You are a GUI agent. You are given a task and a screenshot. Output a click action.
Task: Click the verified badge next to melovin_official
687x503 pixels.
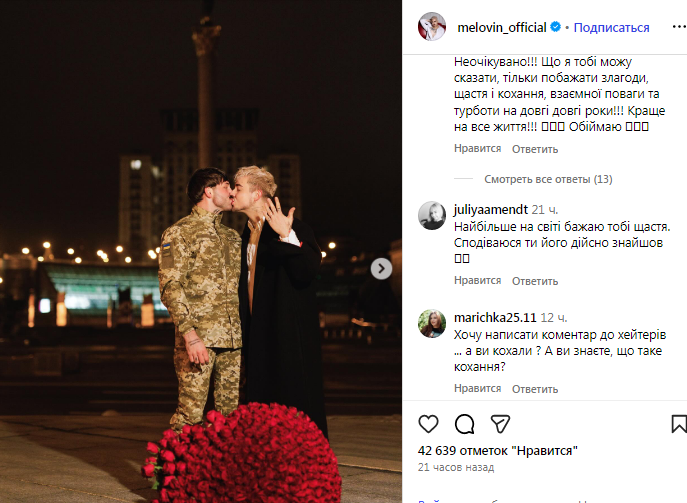pos(555,27)
